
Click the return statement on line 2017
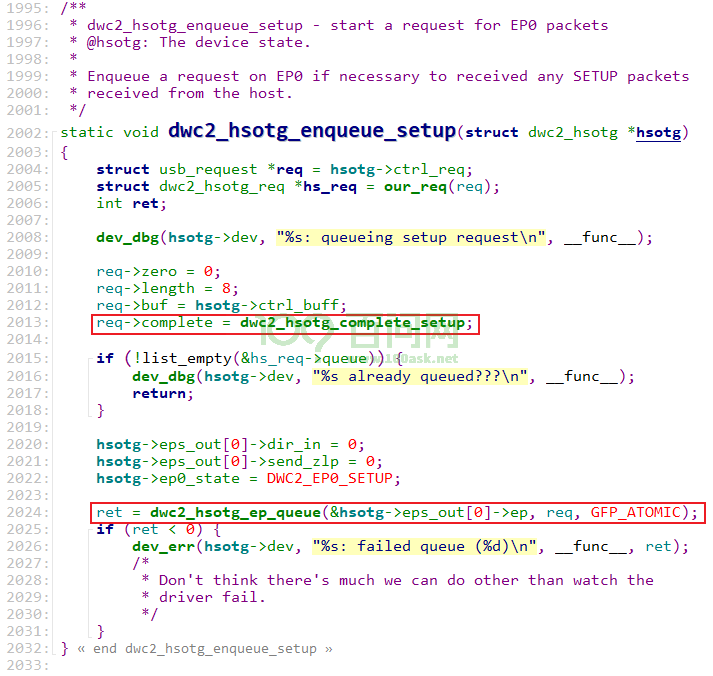pyautogui.click(x=159, y=394)
